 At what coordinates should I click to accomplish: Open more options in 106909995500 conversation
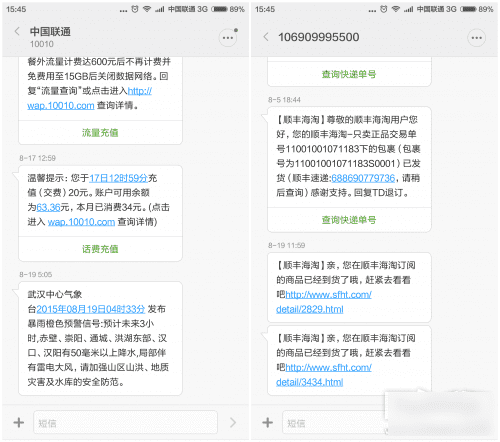click(x=476, y=38)
